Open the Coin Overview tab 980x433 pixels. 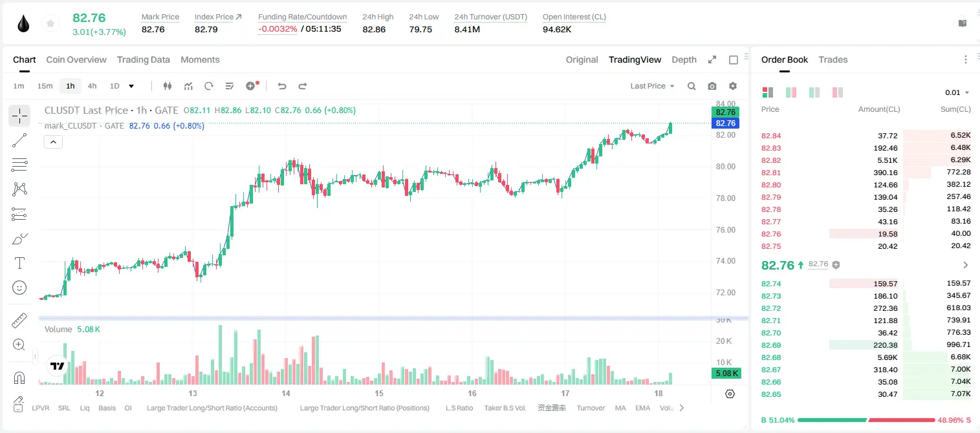click(x=76, y=59)
